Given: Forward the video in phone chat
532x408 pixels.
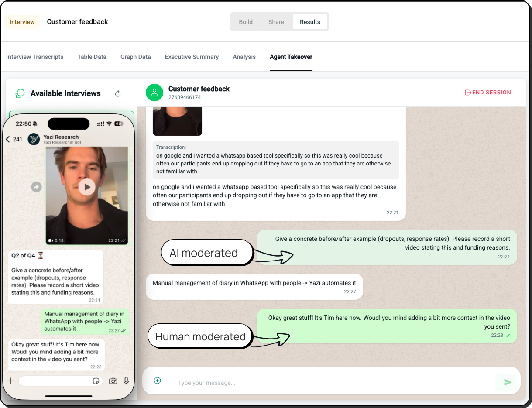Looking at the screenshot, I should point(36,187).
